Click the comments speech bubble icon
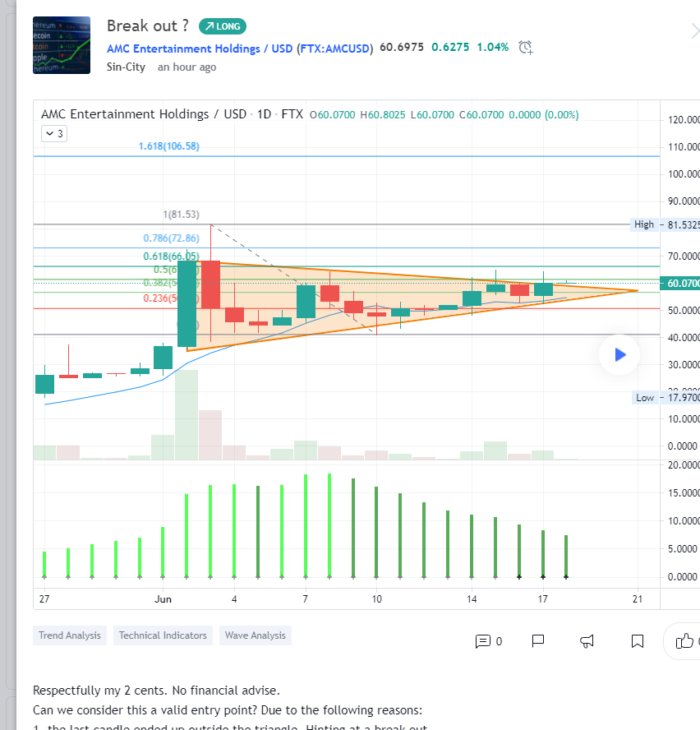Viewport: 700px width, 730px height. (483, 641)
